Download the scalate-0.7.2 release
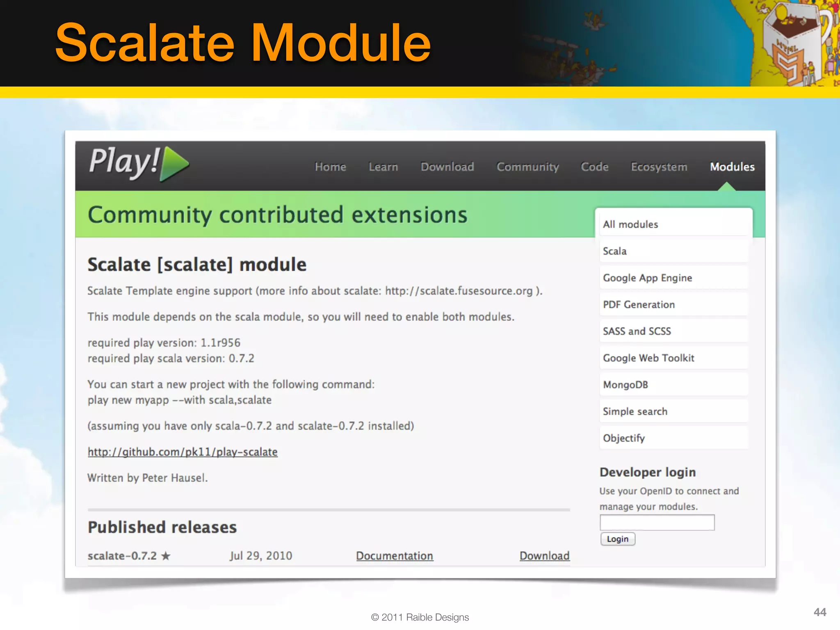The width and height of the screenshot is (840, 630). [545, 556]
